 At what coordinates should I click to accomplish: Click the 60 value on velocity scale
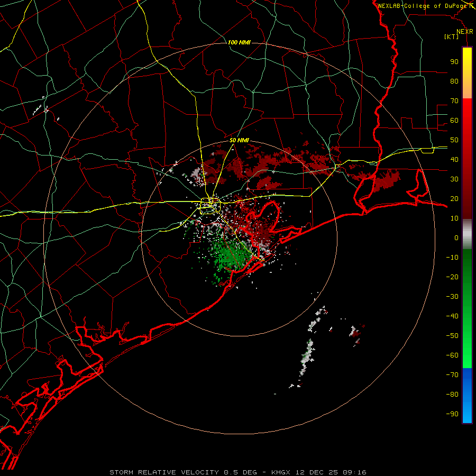tap(454, 121)
